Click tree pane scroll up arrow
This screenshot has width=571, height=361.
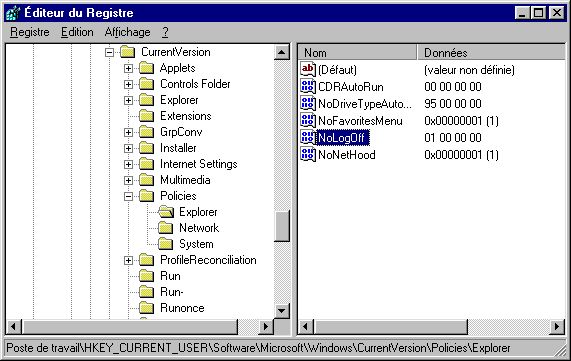pos(281,52)
